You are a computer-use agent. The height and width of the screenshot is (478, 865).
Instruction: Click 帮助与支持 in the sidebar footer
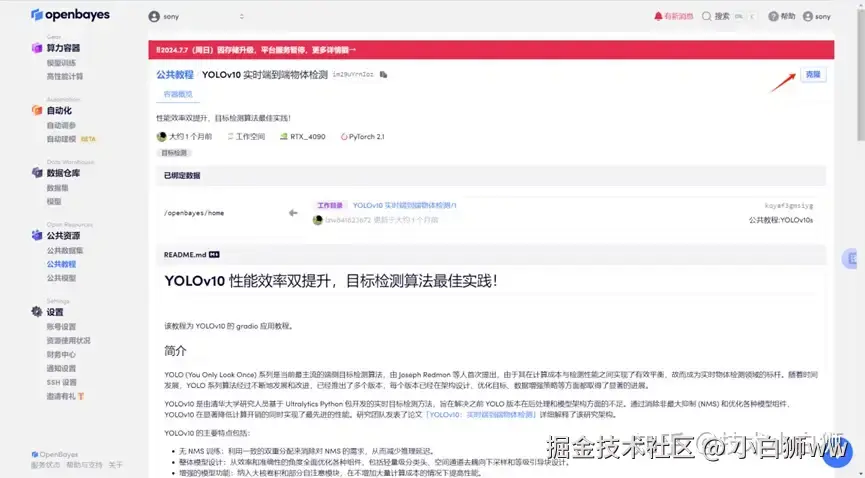point(84,465)
